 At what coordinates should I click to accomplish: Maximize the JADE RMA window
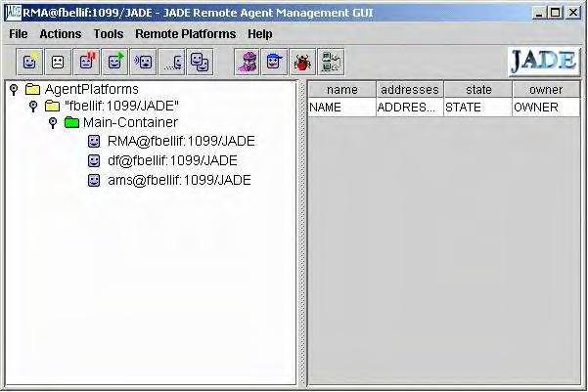(556, 13)
